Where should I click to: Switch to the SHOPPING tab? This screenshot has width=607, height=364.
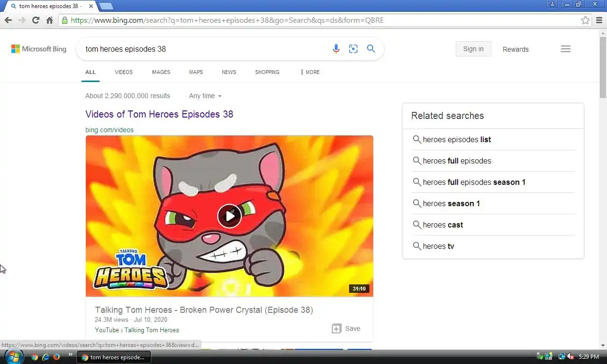click(x=267, y=72)
